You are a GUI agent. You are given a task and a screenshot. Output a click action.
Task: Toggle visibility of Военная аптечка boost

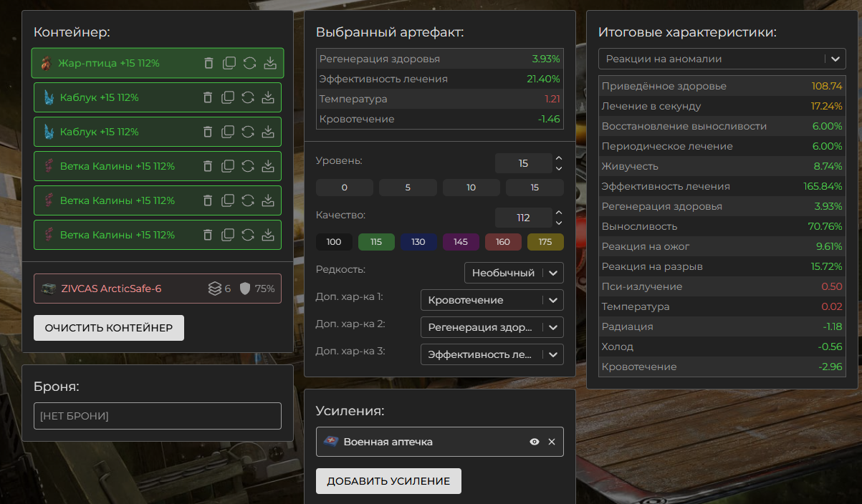coord(534,442)
